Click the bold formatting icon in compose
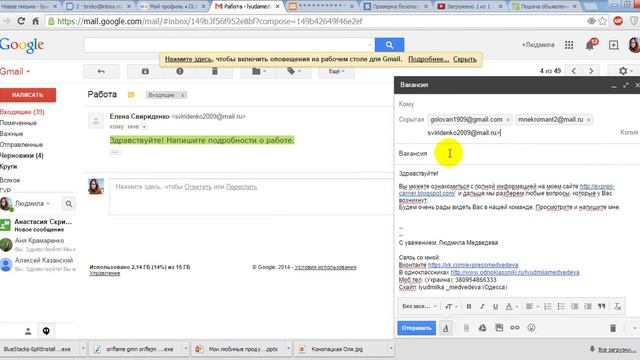Image resolution: width=640 pixels, height=360 pixels. (469, 307)
